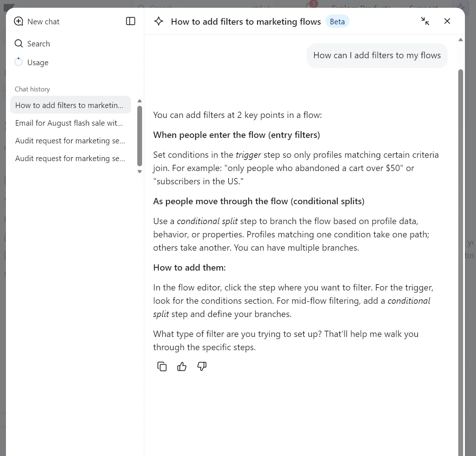Minimize the chat with the collapse arrows icon
476x456 pixels.
(x=425, y=21)
